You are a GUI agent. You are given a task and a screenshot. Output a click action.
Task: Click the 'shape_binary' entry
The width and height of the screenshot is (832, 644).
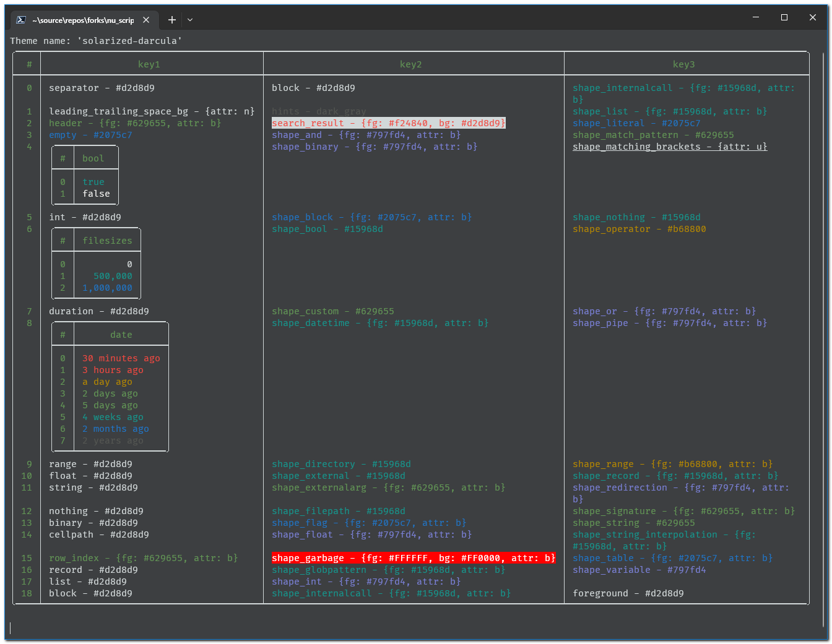click(375, 147)
